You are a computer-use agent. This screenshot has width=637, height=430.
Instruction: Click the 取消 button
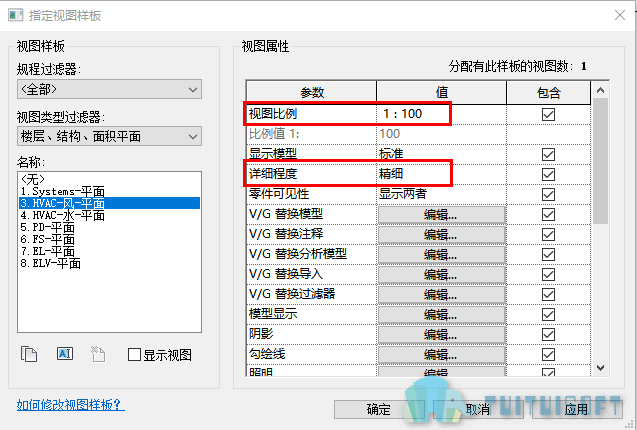tap(478, 409)
